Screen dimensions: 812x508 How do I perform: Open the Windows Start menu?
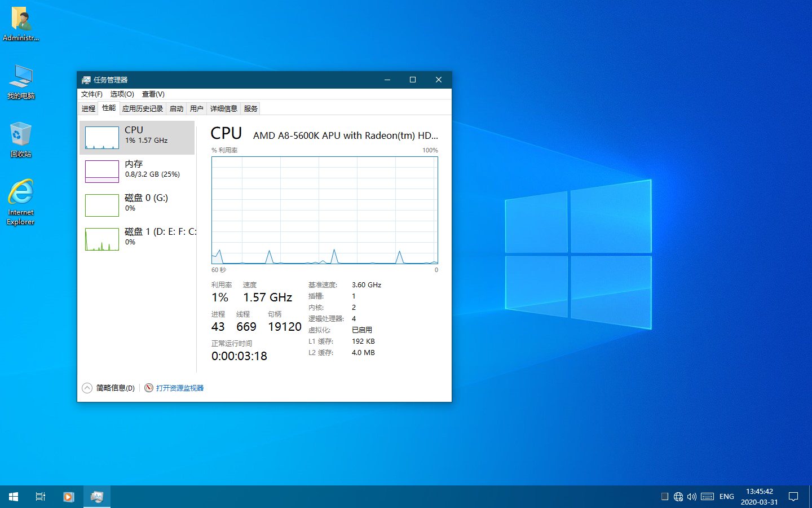tap(14, 497)
